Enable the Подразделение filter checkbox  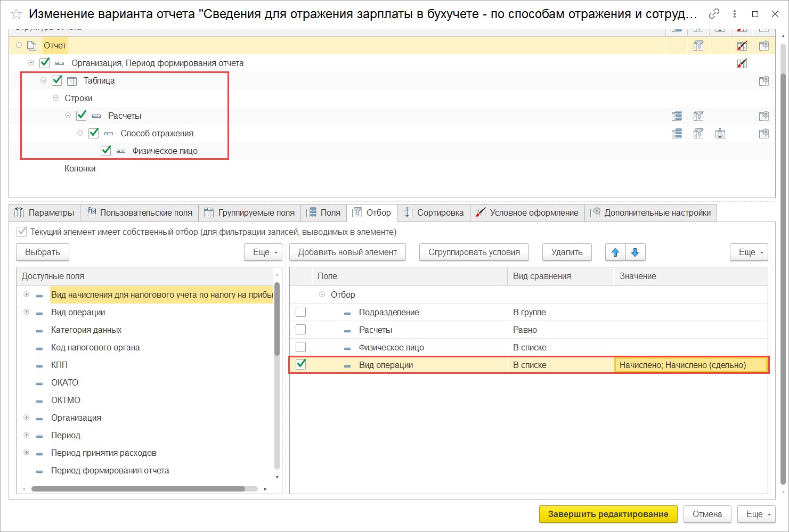[301, 312]
